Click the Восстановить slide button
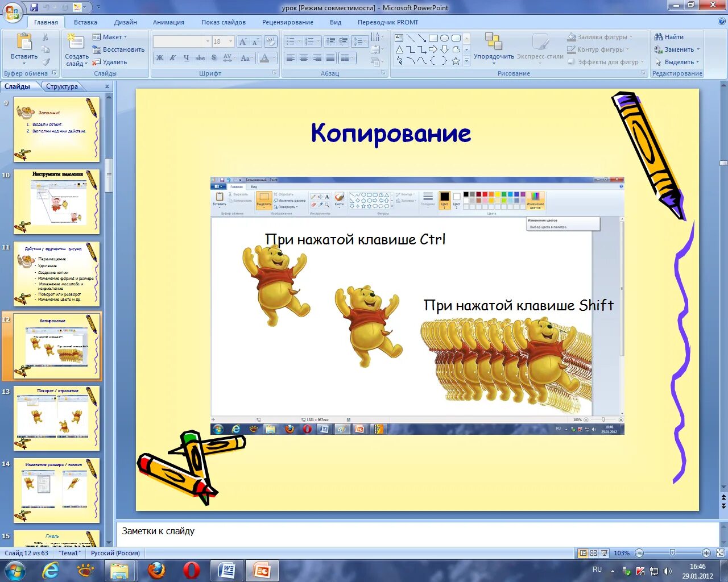This screenshot has width=728, height=582. point(119,49)
